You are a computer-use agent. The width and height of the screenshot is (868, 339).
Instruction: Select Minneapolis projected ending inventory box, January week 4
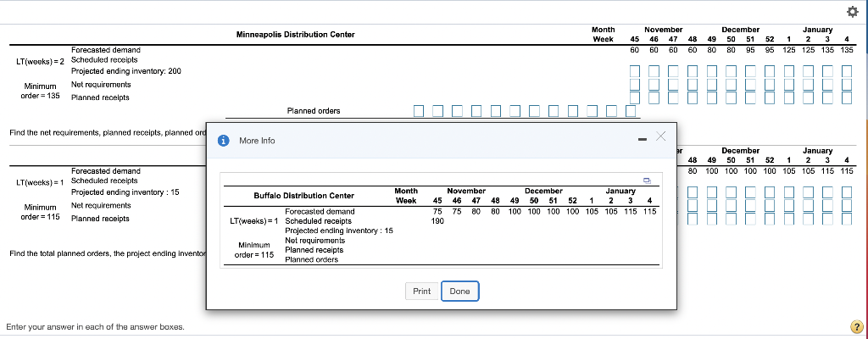tap(847, 71)
